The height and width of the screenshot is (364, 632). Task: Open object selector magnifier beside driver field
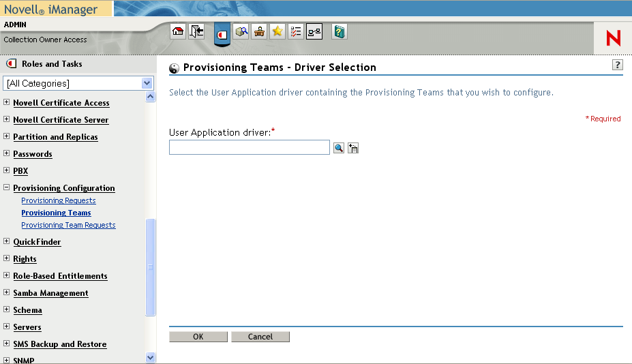(x=339, y=148)
